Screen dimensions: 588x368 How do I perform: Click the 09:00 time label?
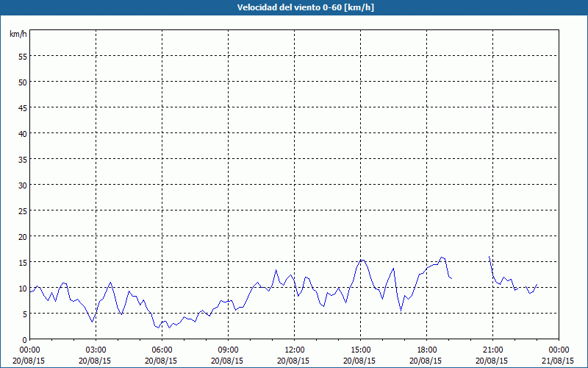tap(228, 350)
